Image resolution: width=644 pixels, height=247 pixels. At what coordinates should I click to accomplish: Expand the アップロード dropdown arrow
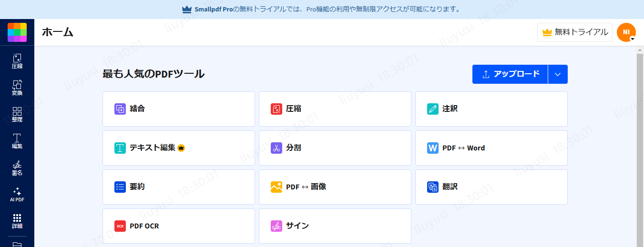point(558,74)
